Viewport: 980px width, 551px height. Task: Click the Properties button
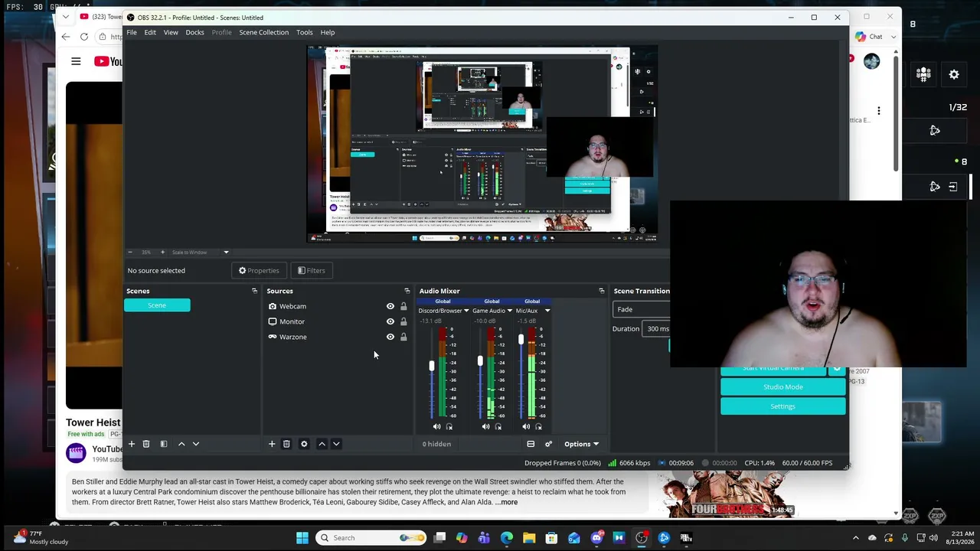click(x=259, y=270)
